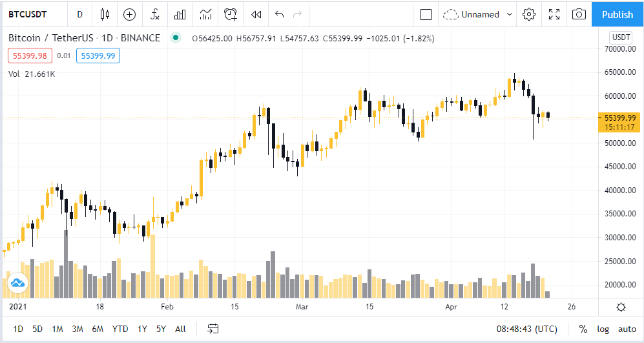This screenshot has height=343, width=644.
Task: Open the TradingView logo button
Action: (x=17, y=283)
